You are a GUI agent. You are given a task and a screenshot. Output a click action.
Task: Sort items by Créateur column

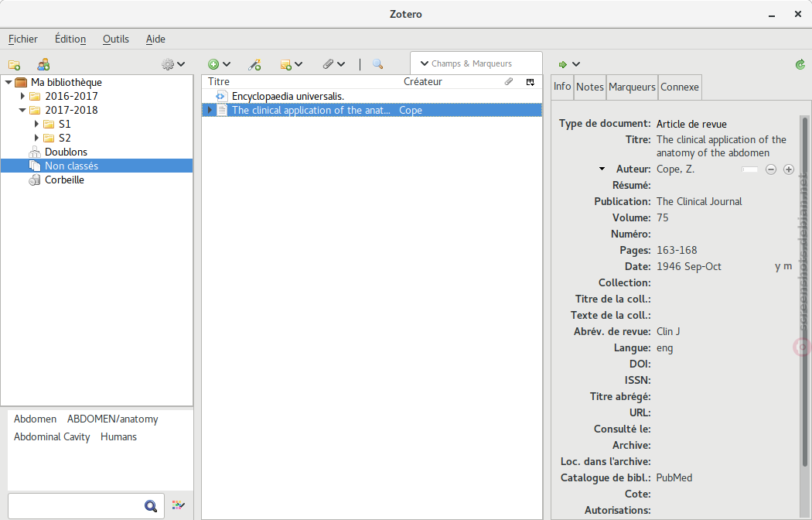tap(423, 81)
